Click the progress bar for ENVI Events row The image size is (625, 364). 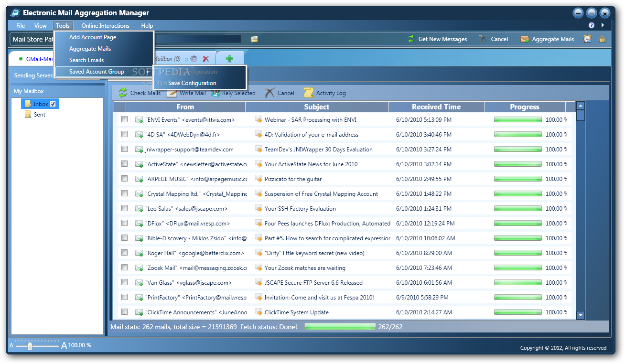point(518,120)
